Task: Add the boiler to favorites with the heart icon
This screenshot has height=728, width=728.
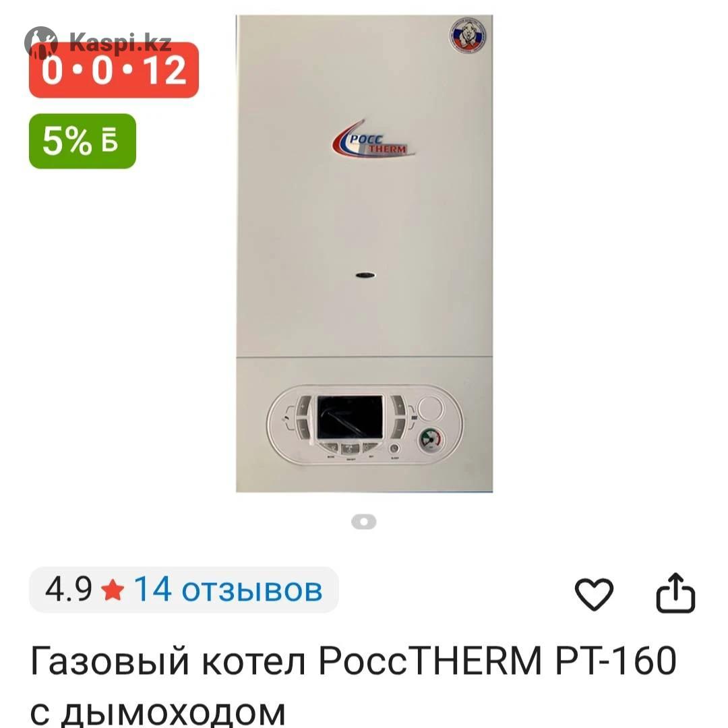Action: click(x=594, y=594)
